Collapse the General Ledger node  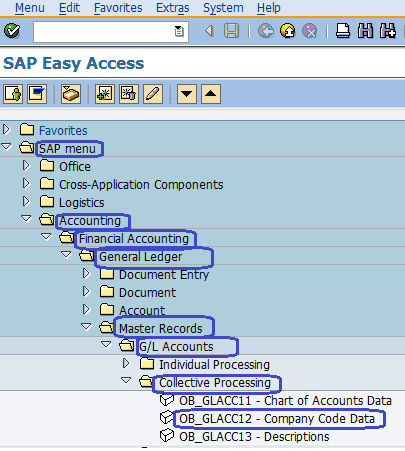(x=66, y=255)
